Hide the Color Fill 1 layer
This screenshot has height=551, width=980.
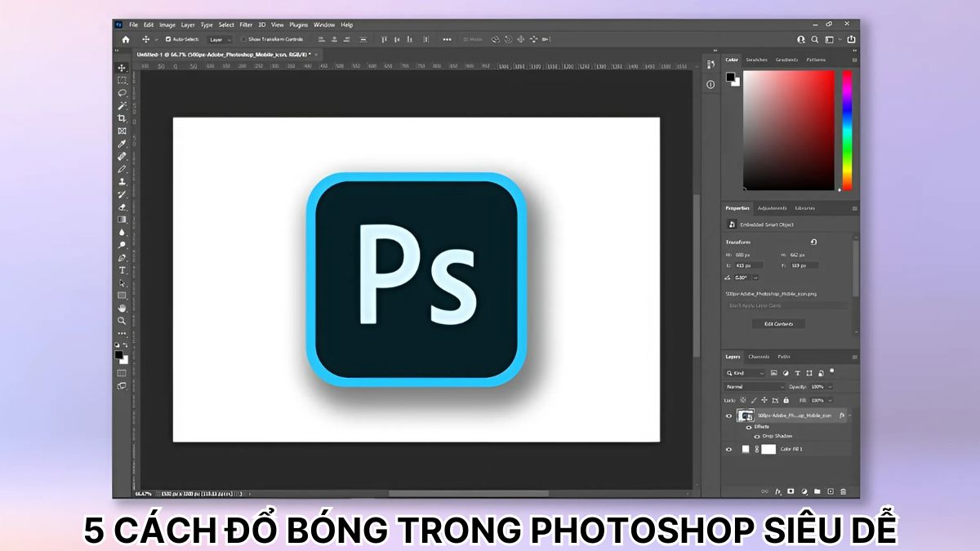pyautogui.click(x=728, y=449)
